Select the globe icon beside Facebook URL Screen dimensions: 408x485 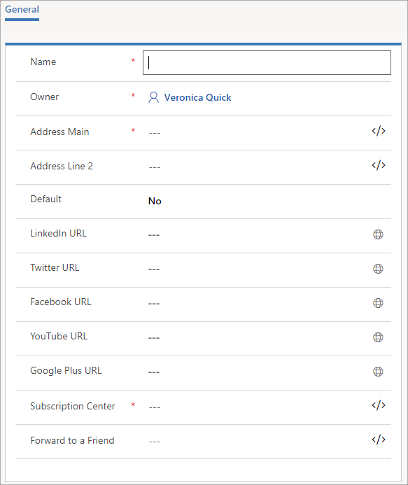coord(378,303)
